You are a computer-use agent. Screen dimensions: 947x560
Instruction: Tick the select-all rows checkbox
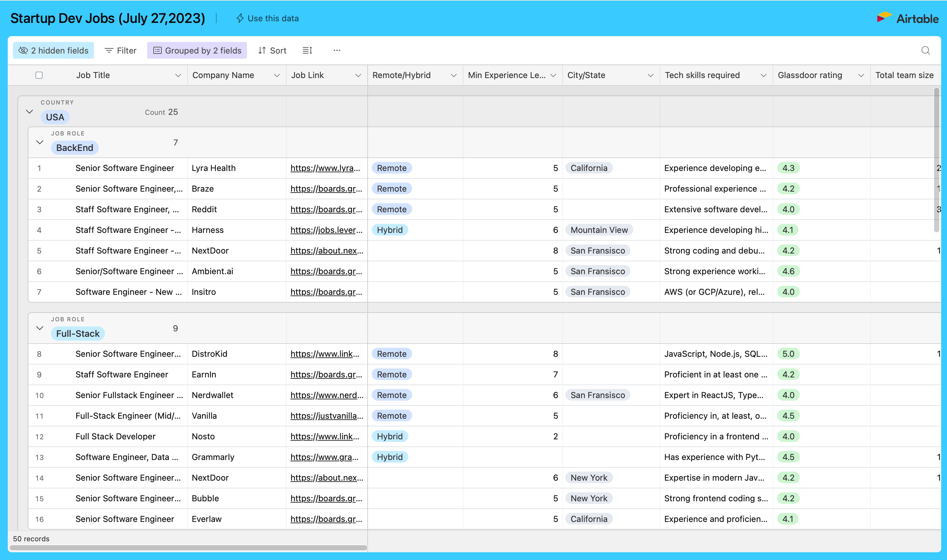(39, 75)
